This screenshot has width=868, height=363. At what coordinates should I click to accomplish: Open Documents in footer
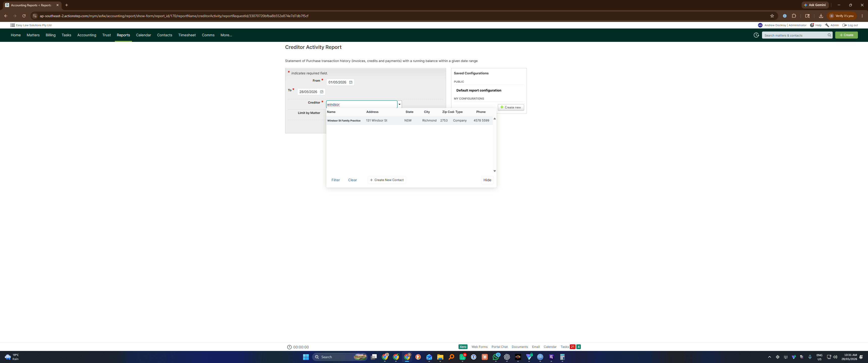click(x=520, y=347)
